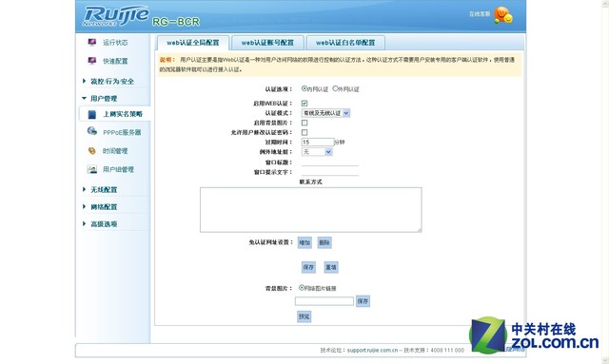Click the 快速配置 monitor icon
The height and width of the screenshot is (364, 609).
(x=92, y=61)
